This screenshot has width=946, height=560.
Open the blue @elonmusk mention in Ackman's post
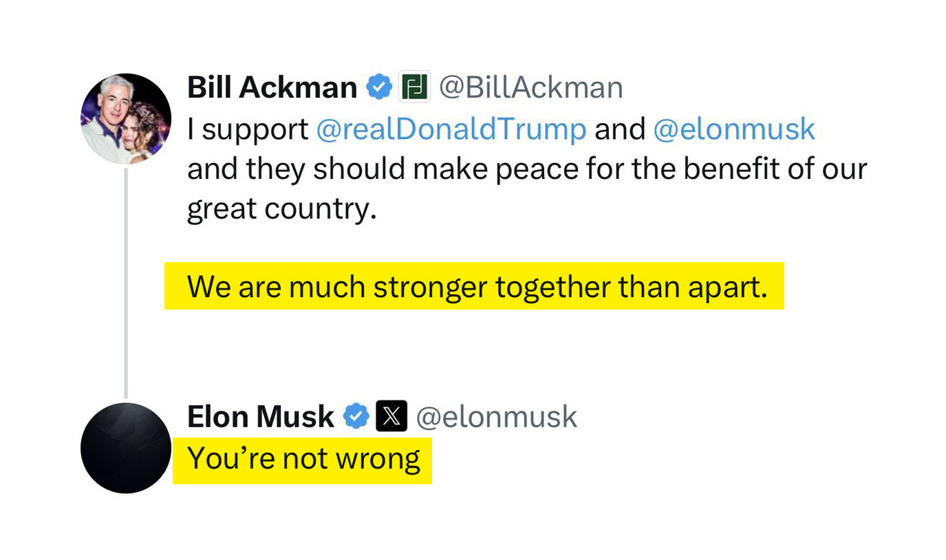pos(734,129)
